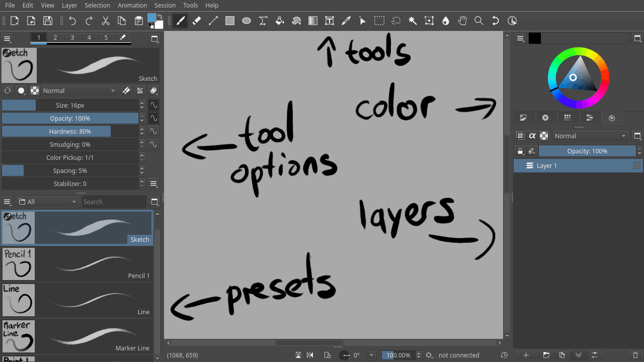Open the Selection menu
644x362 pixels.
(x=97, y=5)
